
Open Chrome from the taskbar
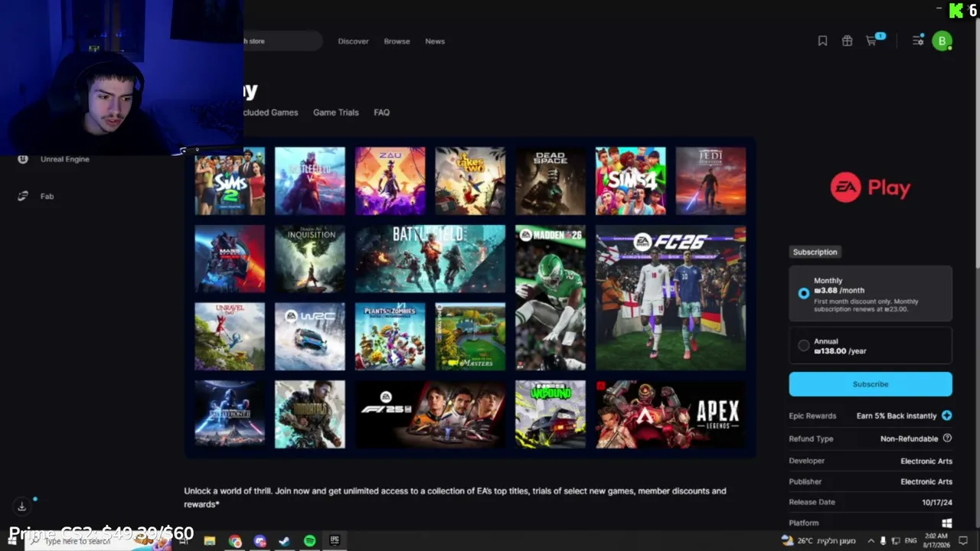point(235,541)
